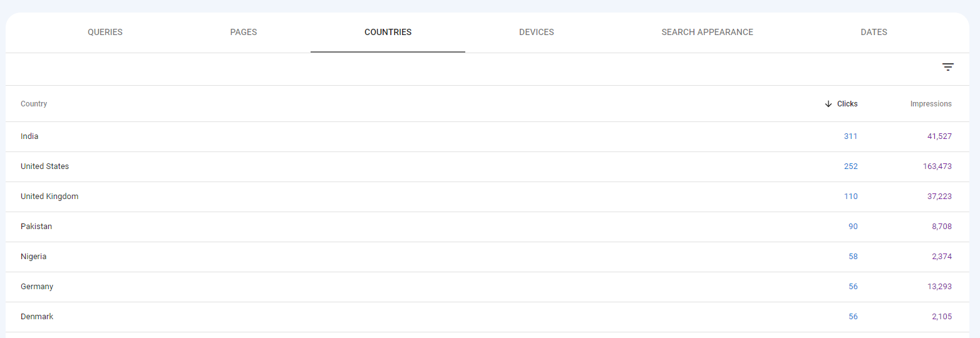Click the Clicks sort arrow icon
This screenshot has height=338, width=980.
pos(828,104)
